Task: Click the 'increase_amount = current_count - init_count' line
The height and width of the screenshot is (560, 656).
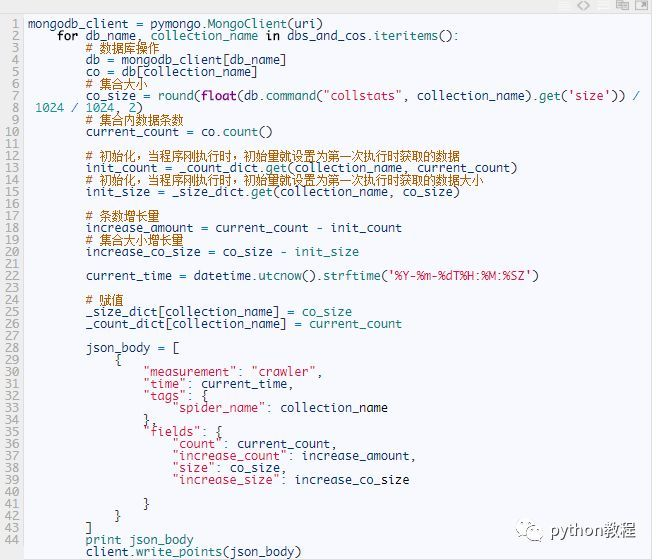Action: (x=244, y=228)
